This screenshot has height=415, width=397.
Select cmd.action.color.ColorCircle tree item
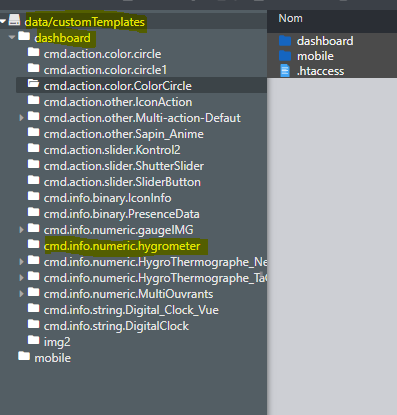[118, 86]
